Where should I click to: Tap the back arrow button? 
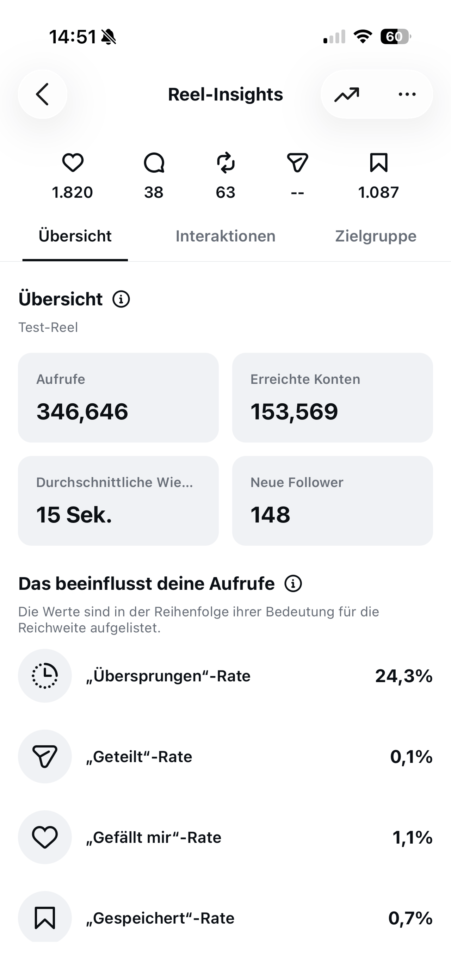pos(43,94)
